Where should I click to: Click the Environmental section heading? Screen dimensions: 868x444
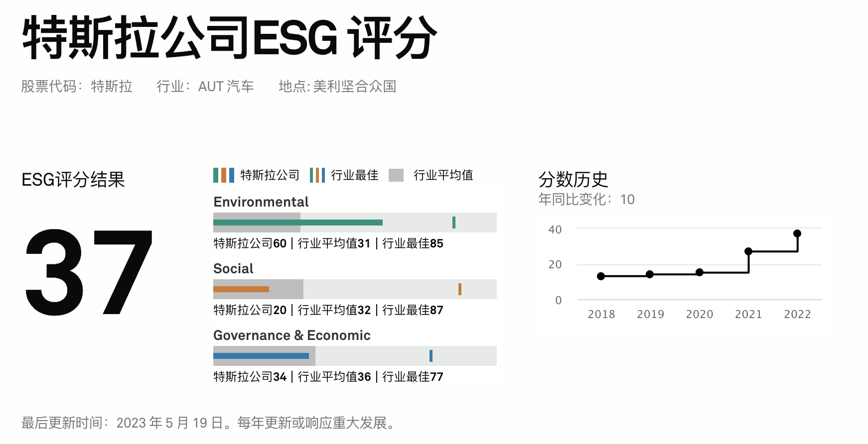[x=261, y=202]
